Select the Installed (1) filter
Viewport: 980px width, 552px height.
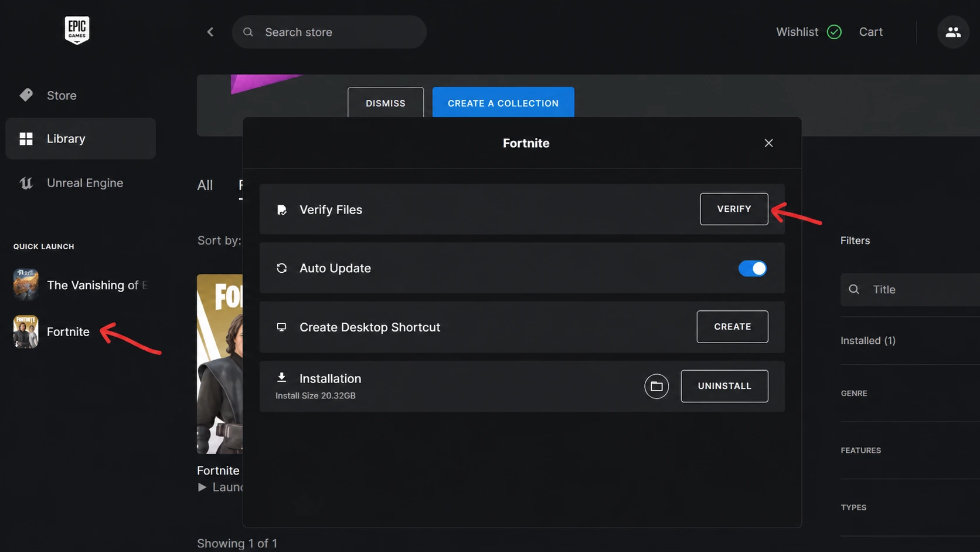tap(868, 340)
